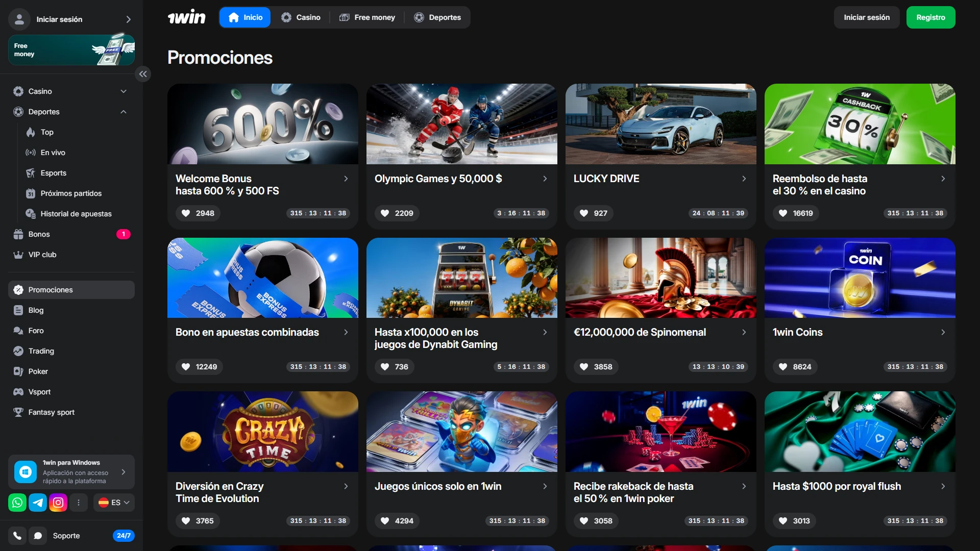This screenshot has height=551, width=980.
Task: Collapse sidebar with double-chevron icon
Action: (x=143, y=74)
